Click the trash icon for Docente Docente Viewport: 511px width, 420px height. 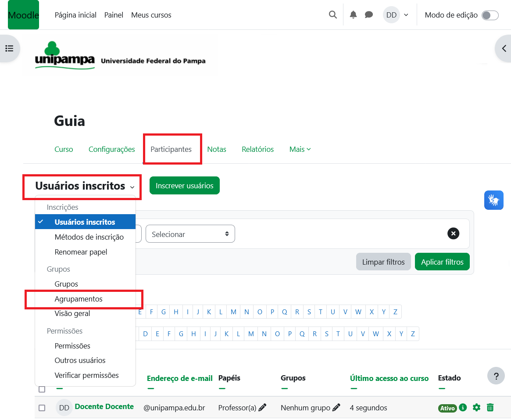point(490,408)
